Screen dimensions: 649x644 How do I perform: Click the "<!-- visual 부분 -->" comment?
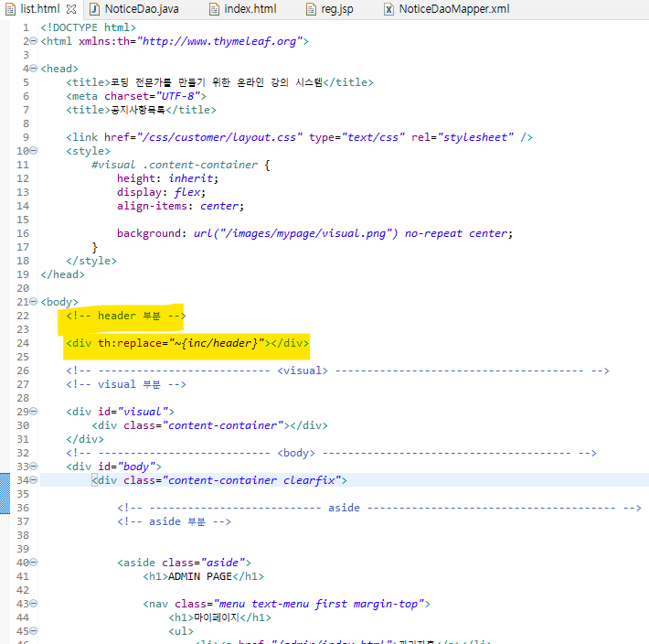coord(126,385)
